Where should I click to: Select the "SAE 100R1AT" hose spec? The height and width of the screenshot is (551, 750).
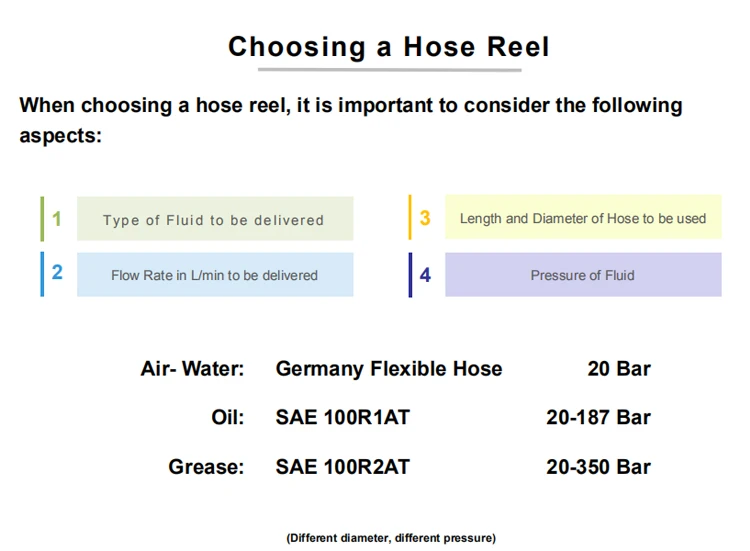(x=342, y=418)
